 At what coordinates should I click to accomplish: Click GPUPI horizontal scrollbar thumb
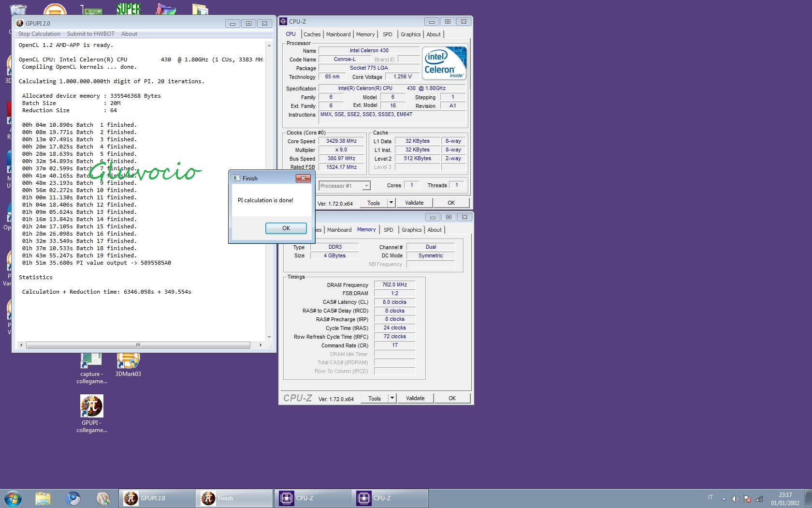click(x=138, y=345)
